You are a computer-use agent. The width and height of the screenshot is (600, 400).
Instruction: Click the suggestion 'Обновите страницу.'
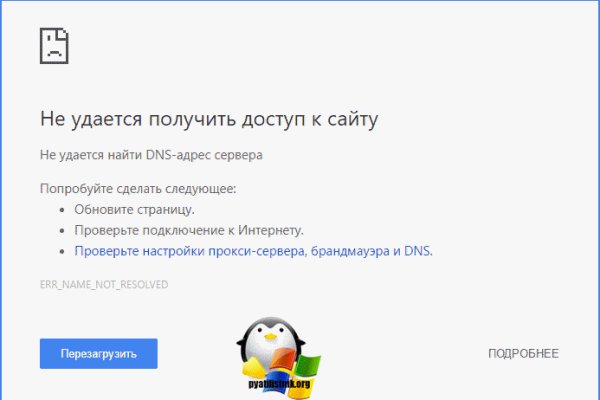click(x=134, y=210)
